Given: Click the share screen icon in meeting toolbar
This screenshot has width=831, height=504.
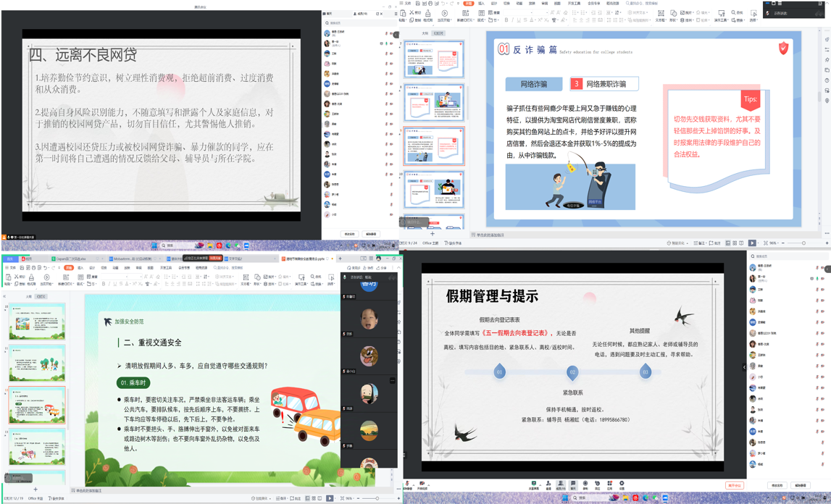Looking at the screenshot, I should point(534,484).
